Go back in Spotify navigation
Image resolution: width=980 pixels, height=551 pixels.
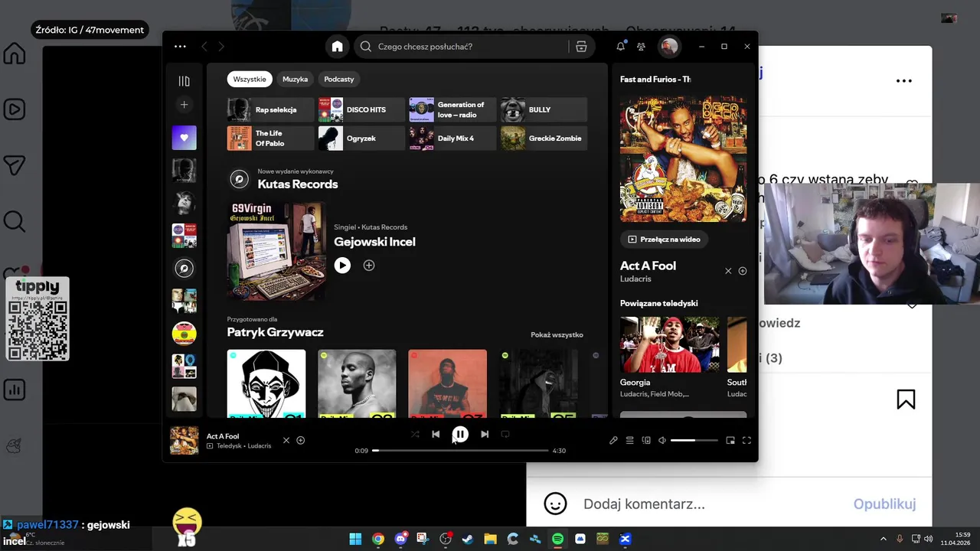point(204,47)
